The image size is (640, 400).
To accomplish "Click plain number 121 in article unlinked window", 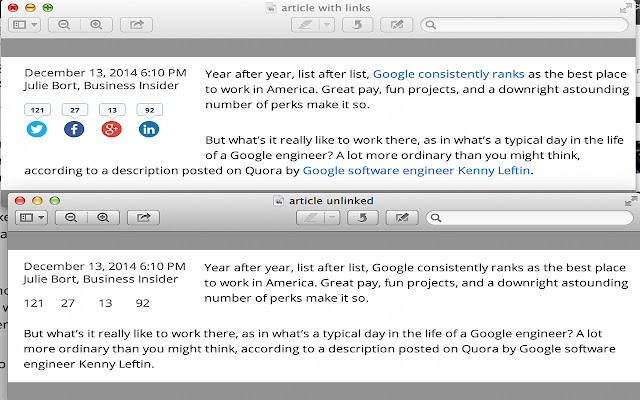I will point(33,303).
